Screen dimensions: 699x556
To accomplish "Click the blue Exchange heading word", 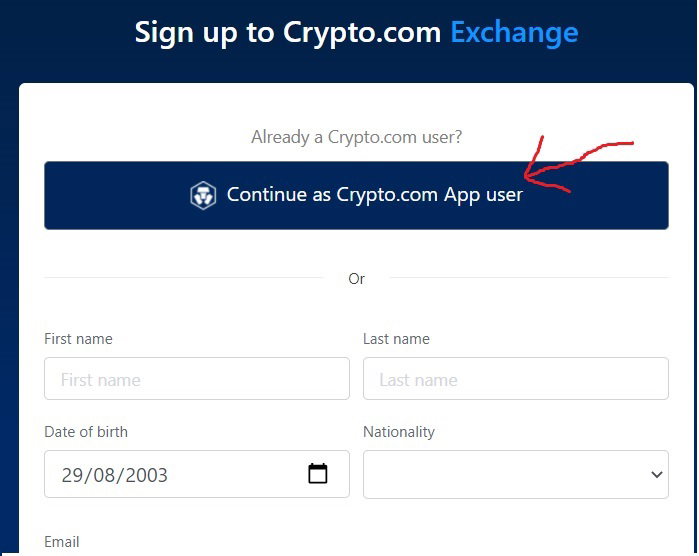I will pyautogui.click(x=514, y=33).
